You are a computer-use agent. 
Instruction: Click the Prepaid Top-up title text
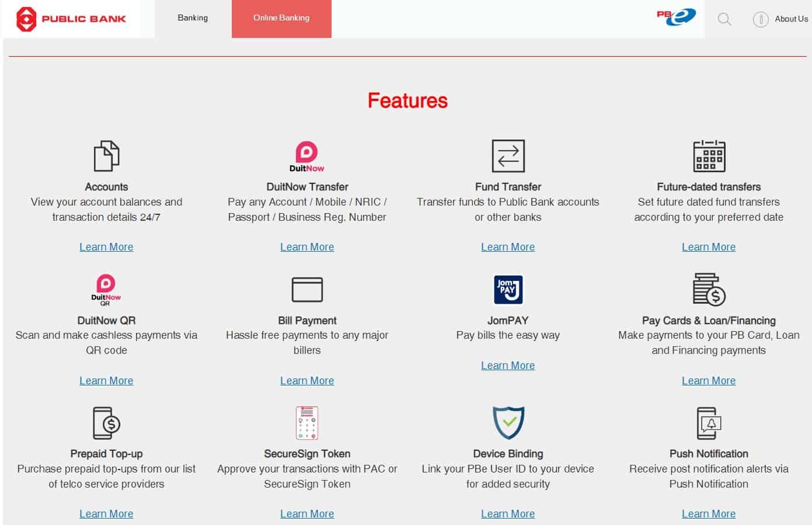tap(106, 454)
